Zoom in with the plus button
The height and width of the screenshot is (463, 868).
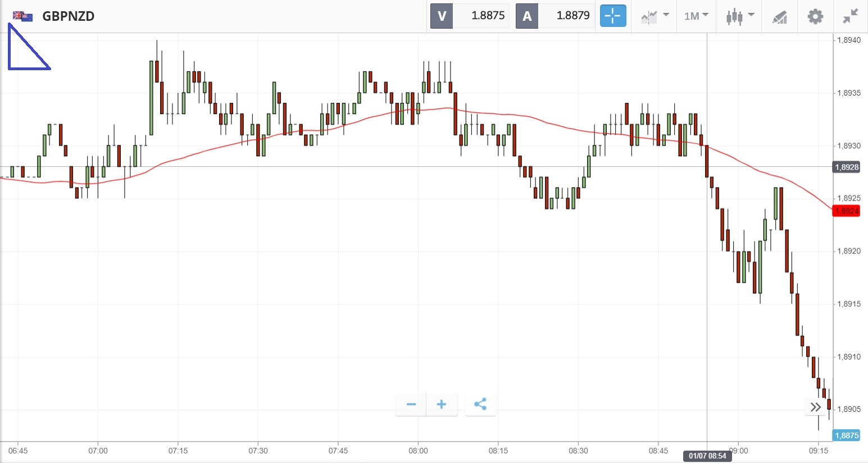click(442, 404)
